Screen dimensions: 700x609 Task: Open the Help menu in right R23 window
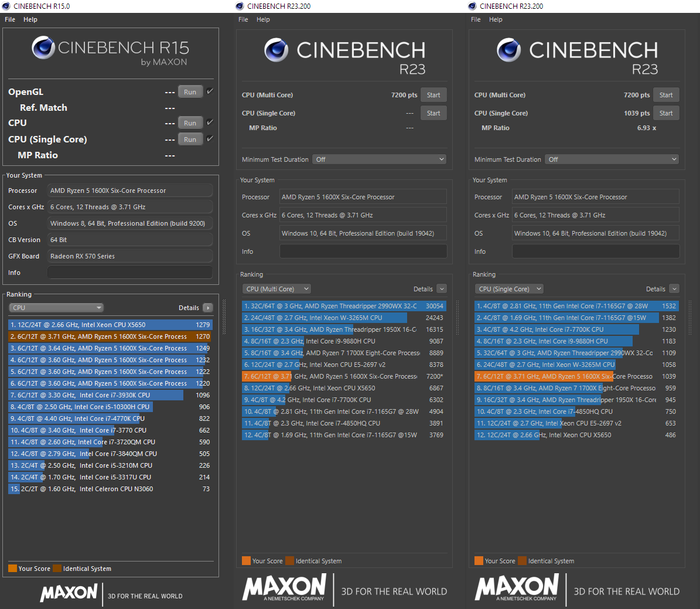point(496,20)
